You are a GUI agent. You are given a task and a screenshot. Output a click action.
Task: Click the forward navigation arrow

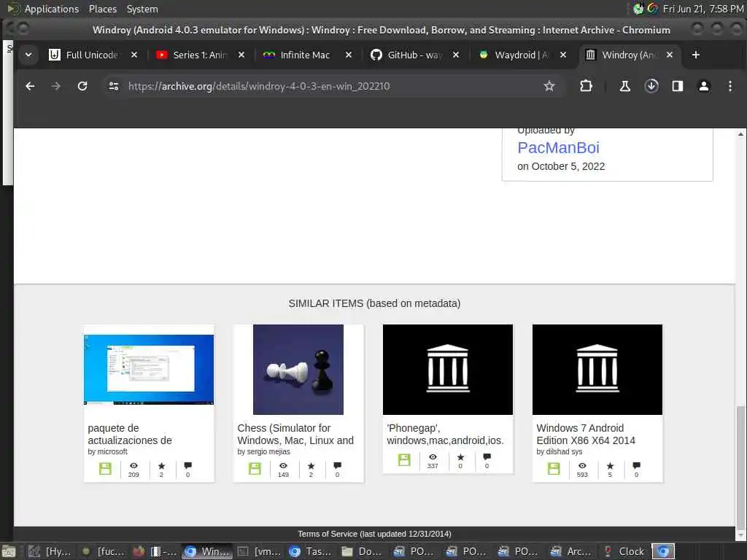click(55, 86)
